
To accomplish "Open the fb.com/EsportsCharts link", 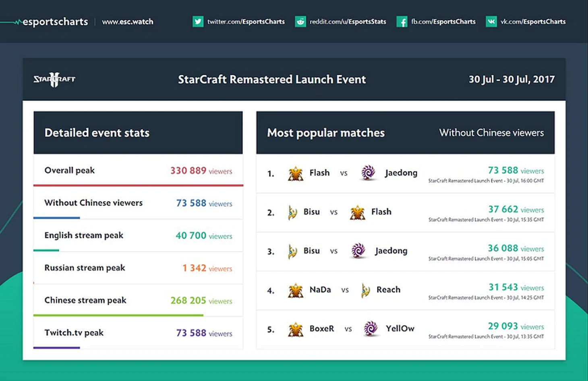I will coord(443,22).
